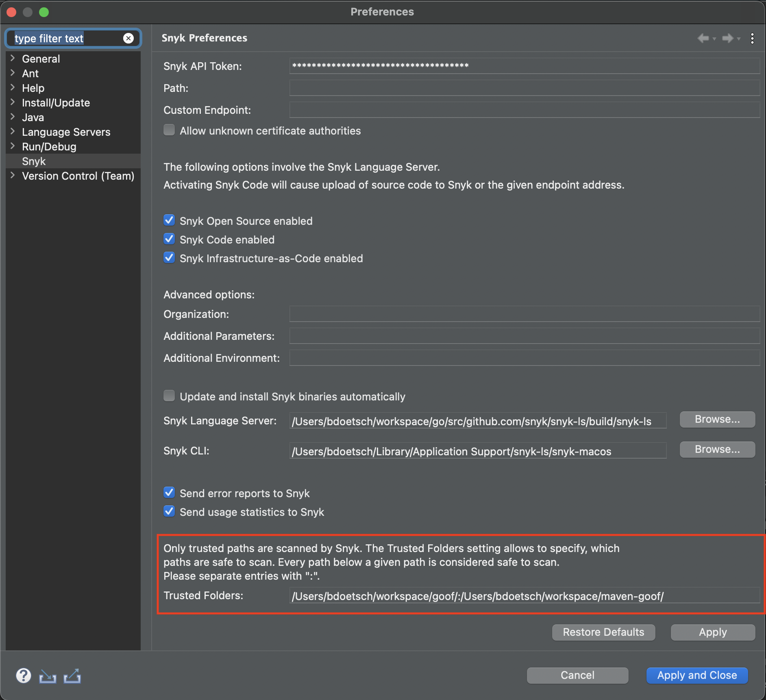Image resolution: width=766 pixels, height=700 pixels.
Task: Expand the Version Control (Team) section
Action: [12, 176]
